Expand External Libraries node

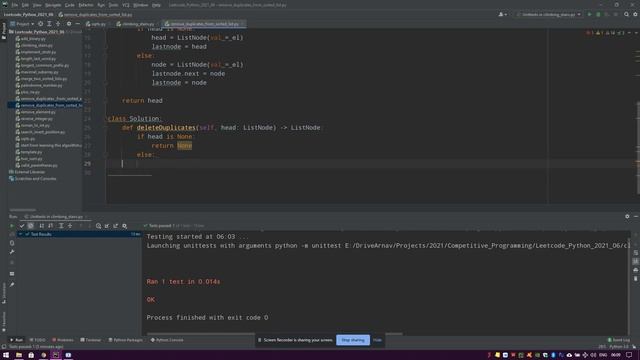coord(29,172)
